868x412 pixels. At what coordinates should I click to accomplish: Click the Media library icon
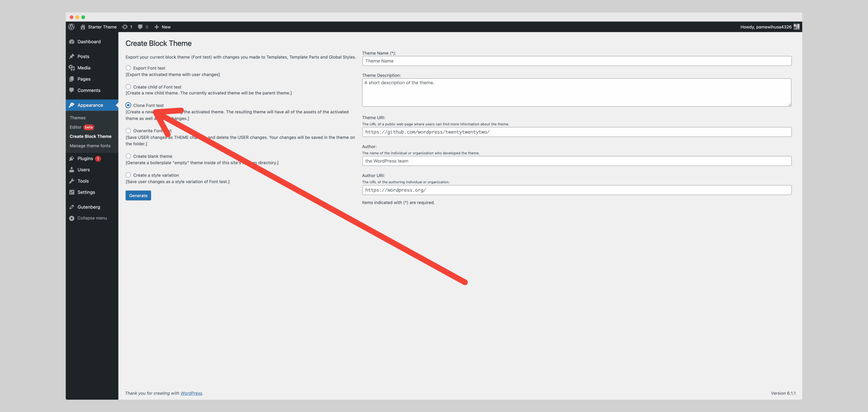72,68
